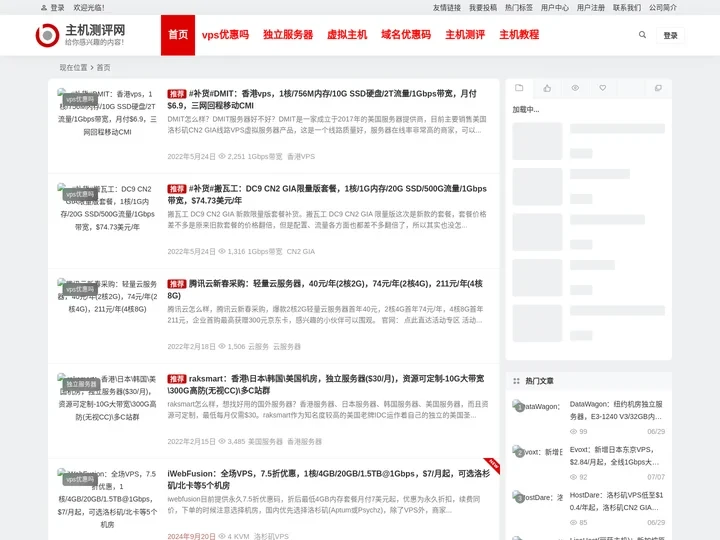Open 公司简介 link in top bar
Image resolution: width=720 pixels, height=540 pixels.
click(663, 8)
